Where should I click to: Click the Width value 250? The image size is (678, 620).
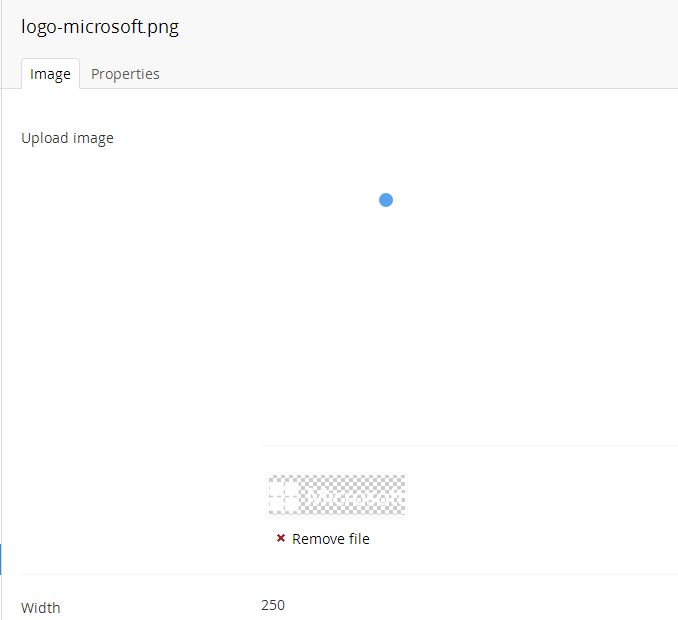(273, 605)
